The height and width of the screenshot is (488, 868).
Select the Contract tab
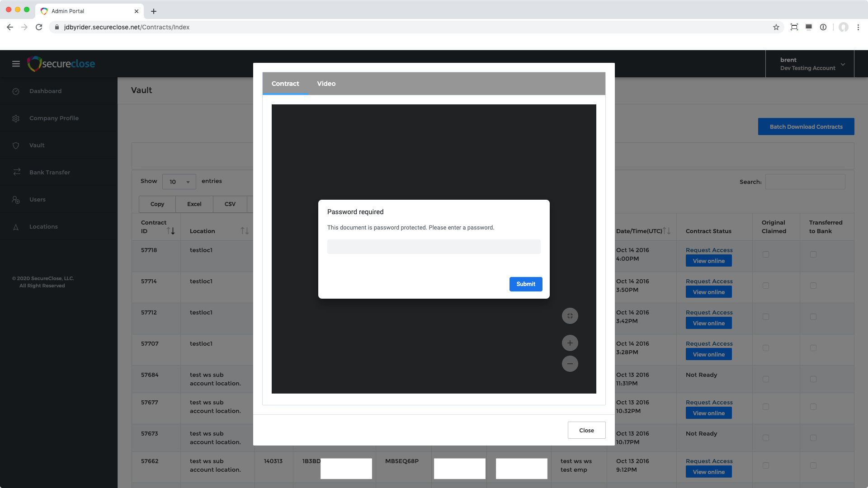(x=285, y=84)
